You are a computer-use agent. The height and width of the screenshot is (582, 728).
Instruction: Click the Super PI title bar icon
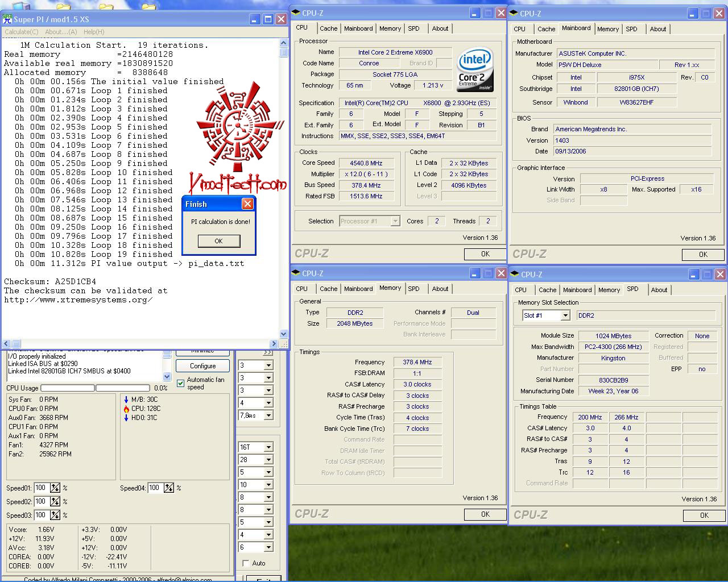click(7, 18)
